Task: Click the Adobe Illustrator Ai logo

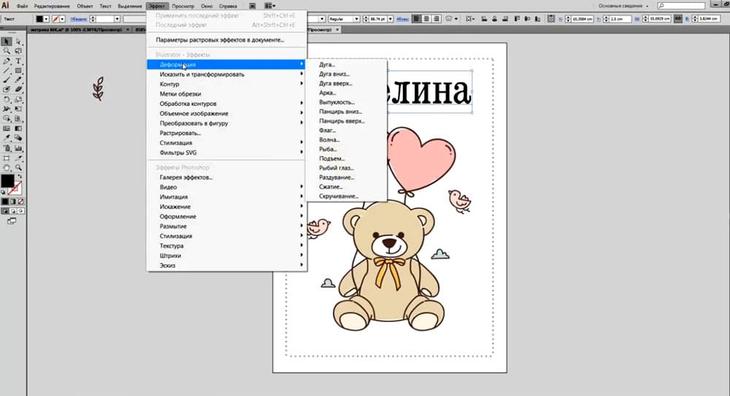Action: tap(5, 6)
